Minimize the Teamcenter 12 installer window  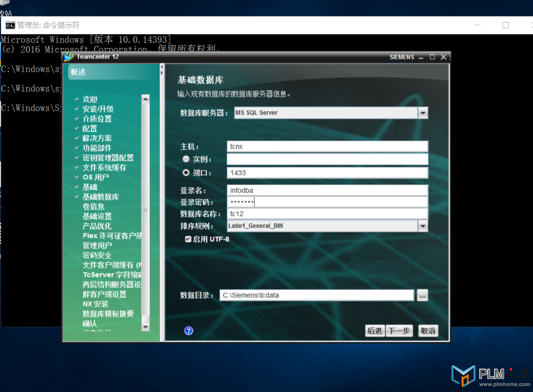(x=421, y=57)
